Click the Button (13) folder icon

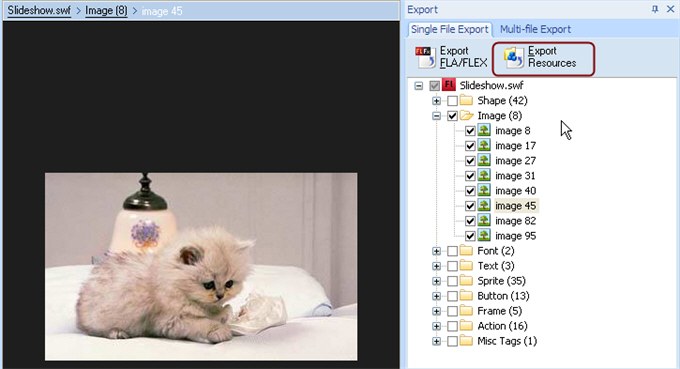click(x=466, y=296)
